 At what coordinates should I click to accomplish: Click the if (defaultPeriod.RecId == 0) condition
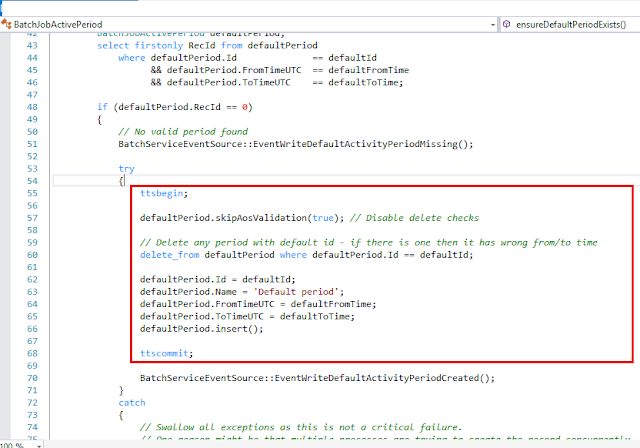click(x=175, y=106)
